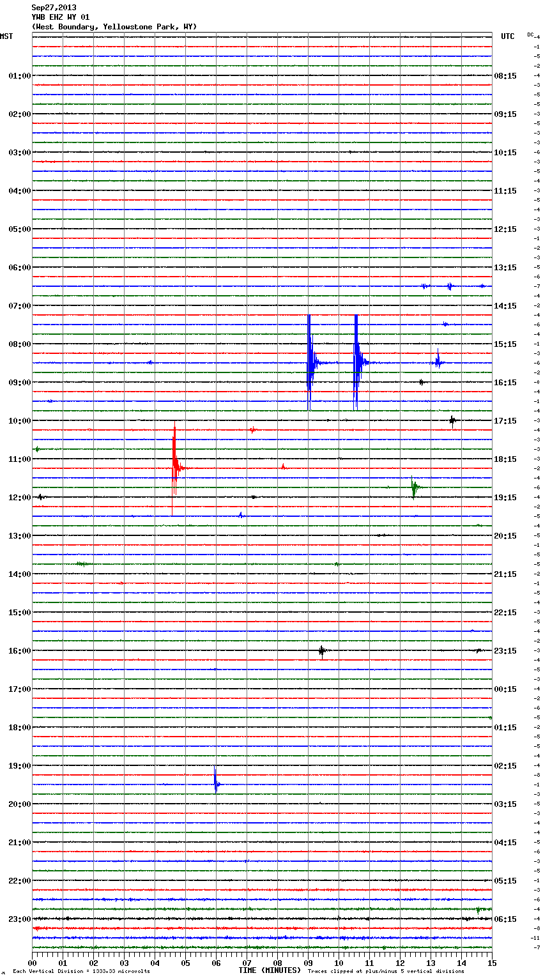Click minute 15 on the time axis
Screen dimensions: 543x980
pyautogui.click(x=492, y=963)
